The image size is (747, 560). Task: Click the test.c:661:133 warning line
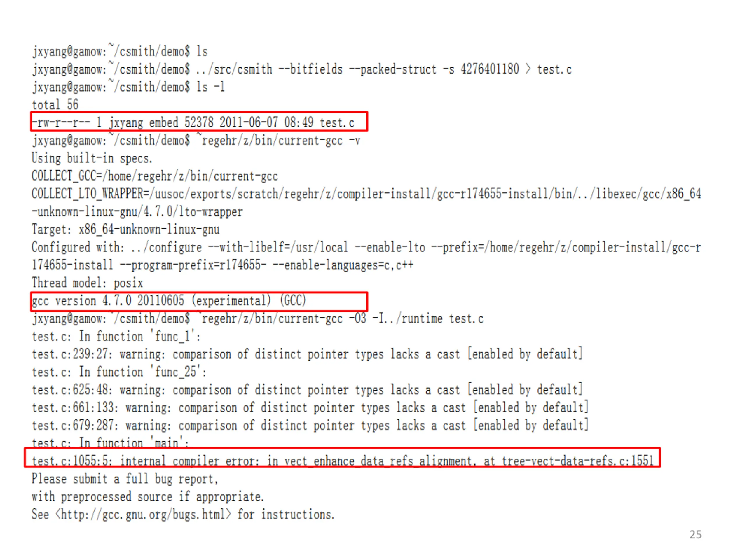(310, 407)
